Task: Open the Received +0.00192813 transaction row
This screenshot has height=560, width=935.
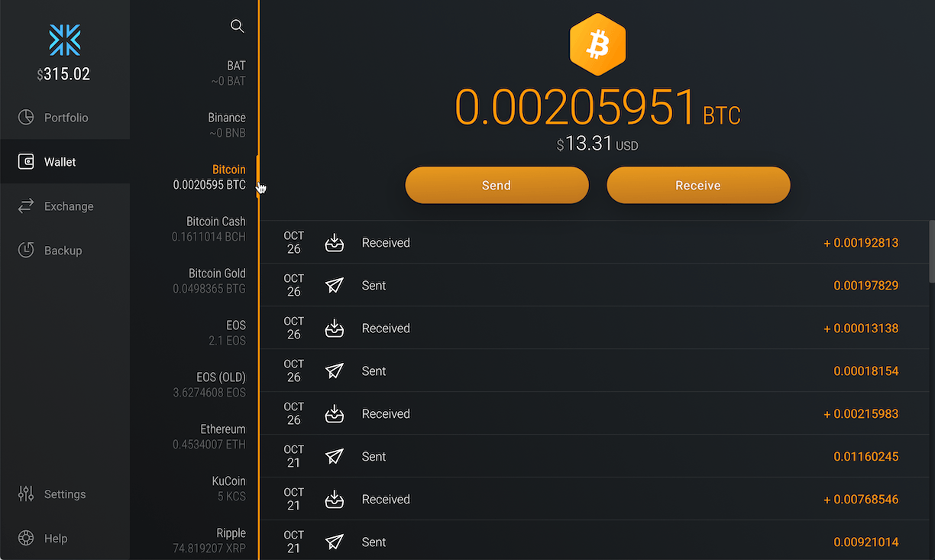Action: pos(594,243)
